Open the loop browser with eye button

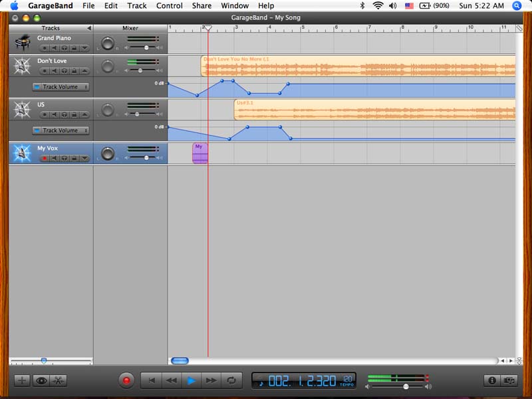[x=41, y=380]
